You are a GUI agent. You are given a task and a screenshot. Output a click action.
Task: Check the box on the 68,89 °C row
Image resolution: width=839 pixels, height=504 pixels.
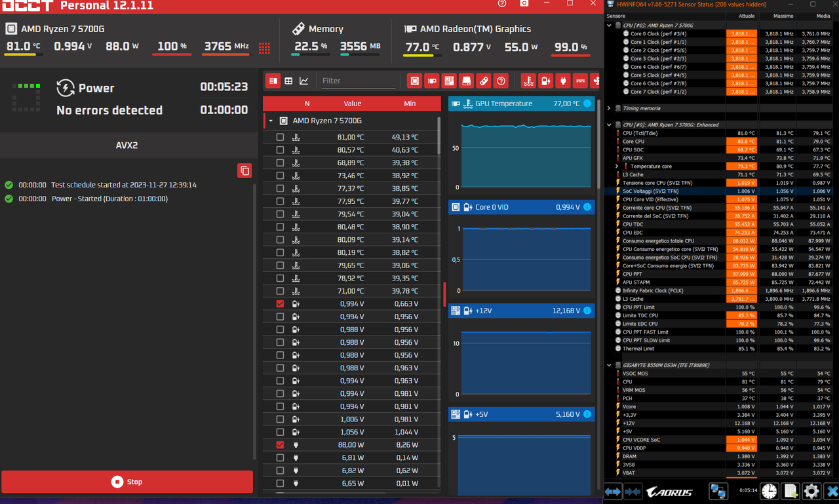[x=281, y=163]
